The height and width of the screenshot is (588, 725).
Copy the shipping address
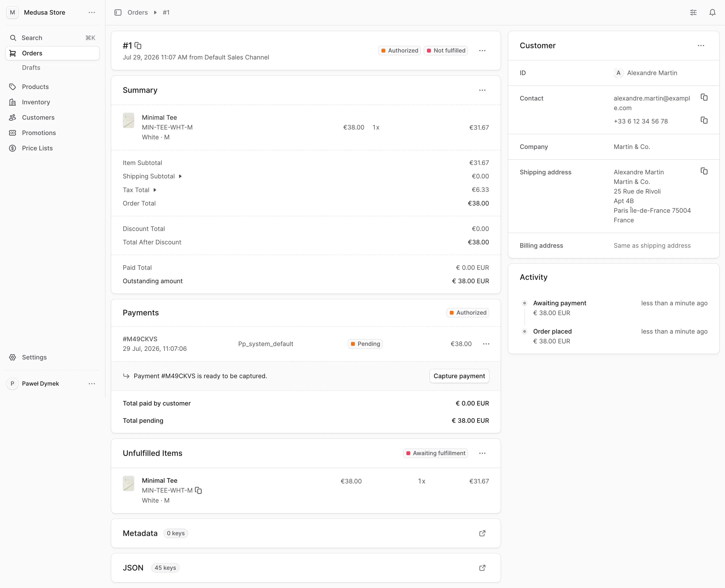pos(704,171)
